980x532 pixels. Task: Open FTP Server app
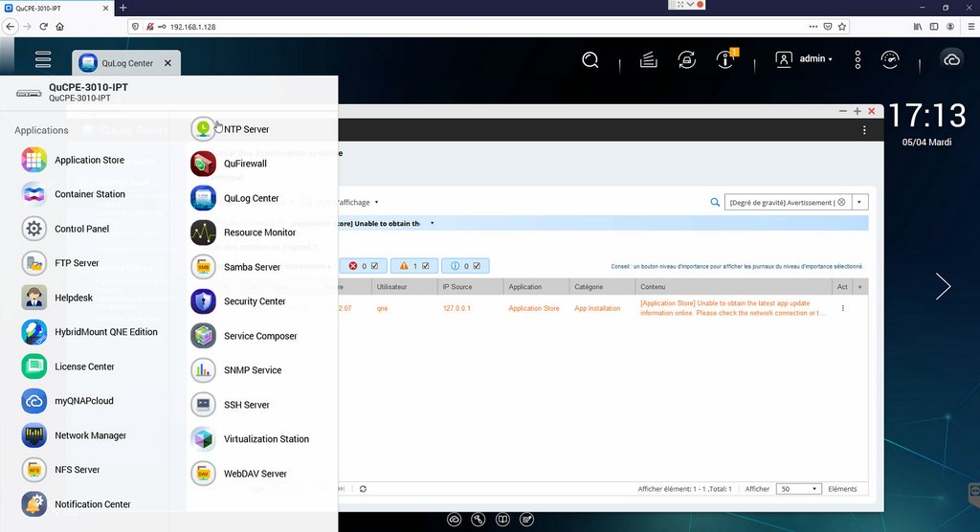tap(60, 263)
